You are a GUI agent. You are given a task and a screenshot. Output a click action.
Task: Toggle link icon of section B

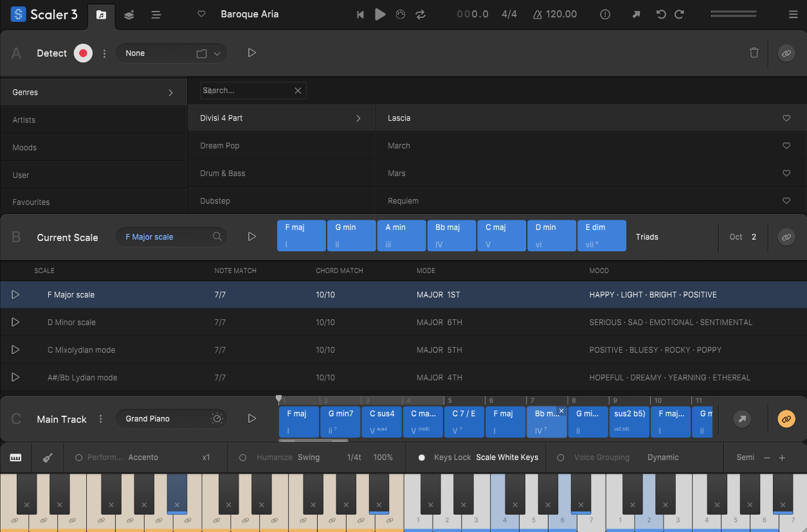point(786,237)
